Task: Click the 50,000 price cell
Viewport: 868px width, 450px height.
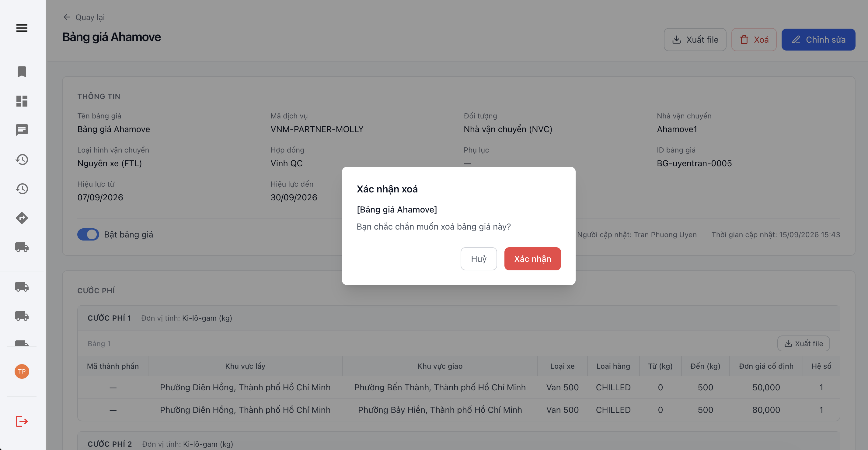Action: pos(766,387)
